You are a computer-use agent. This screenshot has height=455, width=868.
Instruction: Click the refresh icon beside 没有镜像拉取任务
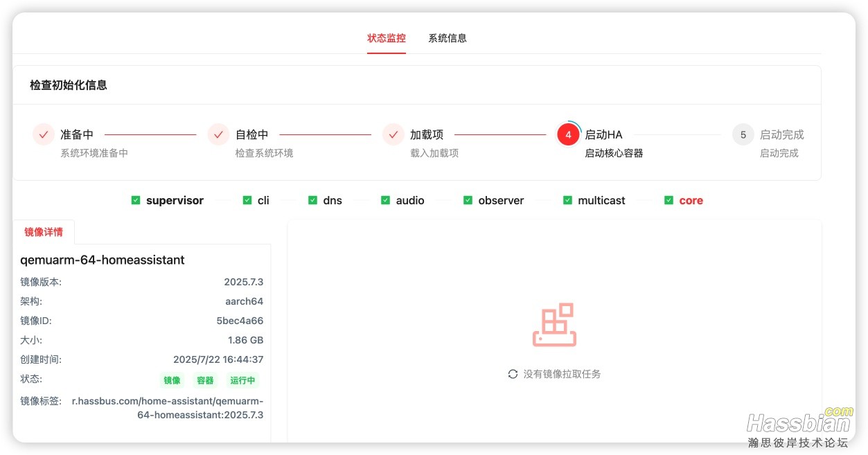tap(513, 374)
